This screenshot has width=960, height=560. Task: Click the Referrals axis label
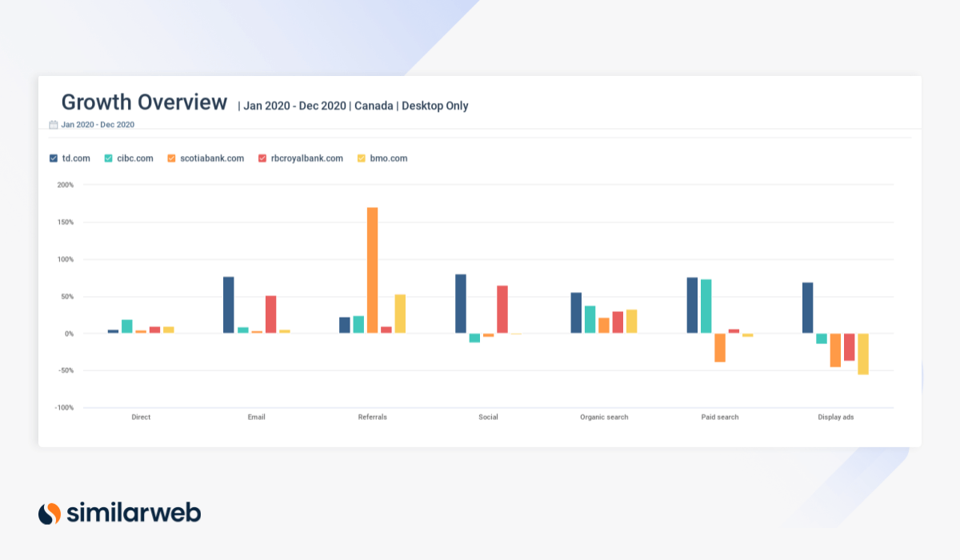372,417
